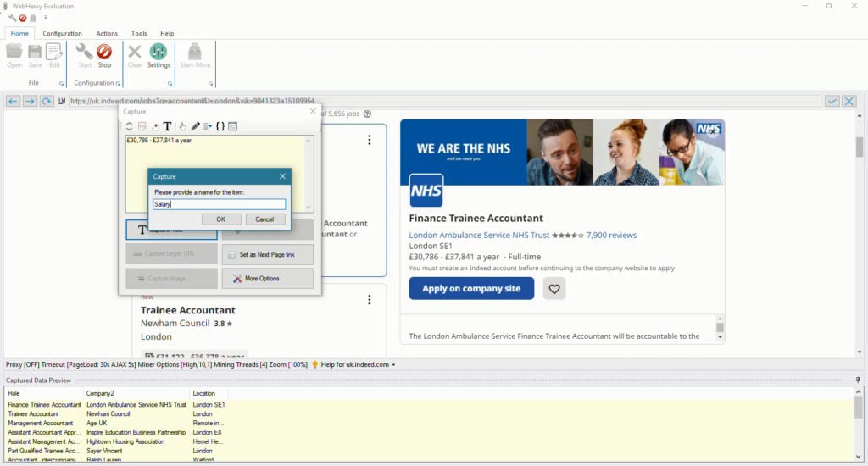Click the hand pointer icon in Capture toolbar
Image resolution: width=868 pixels, height=466 pixels.
pyautogui.click(x=182, y=126)
